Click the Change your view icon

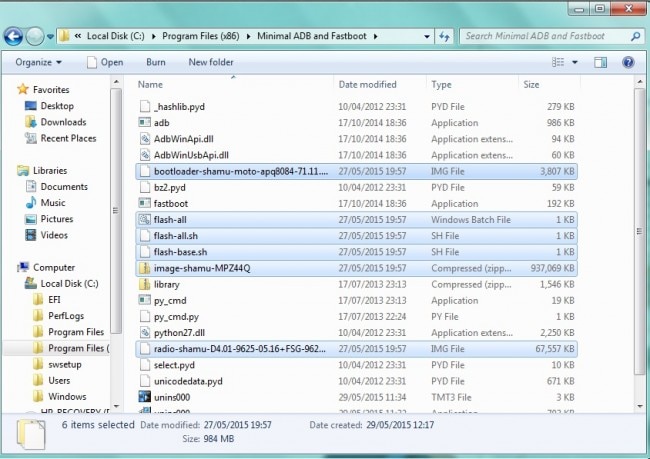point(558,62)
